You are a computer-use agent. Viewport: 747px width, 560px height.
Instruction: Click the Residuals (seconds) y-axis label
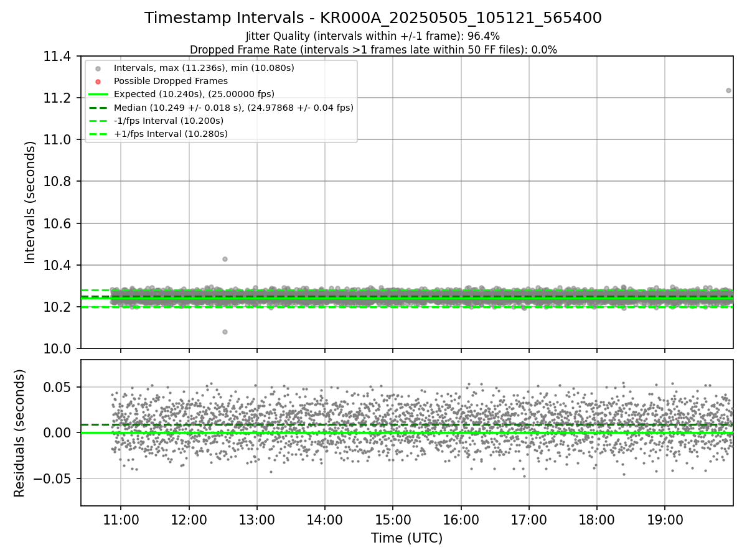(19, 433)
